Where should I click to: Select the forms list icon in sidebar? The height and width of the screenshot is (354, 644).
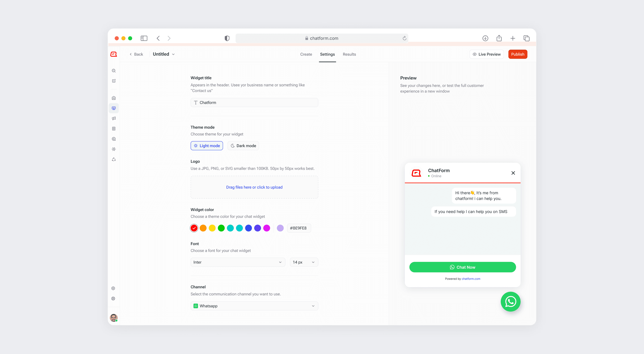[114, 128]
